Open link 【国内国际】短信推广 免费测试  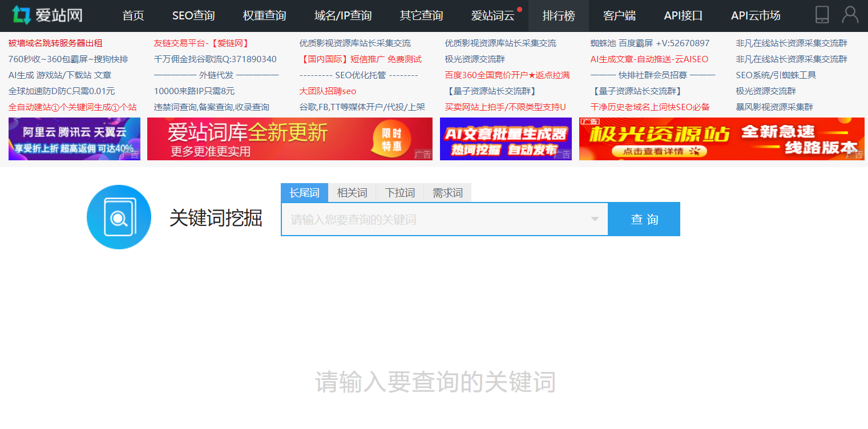pos(361,59)
